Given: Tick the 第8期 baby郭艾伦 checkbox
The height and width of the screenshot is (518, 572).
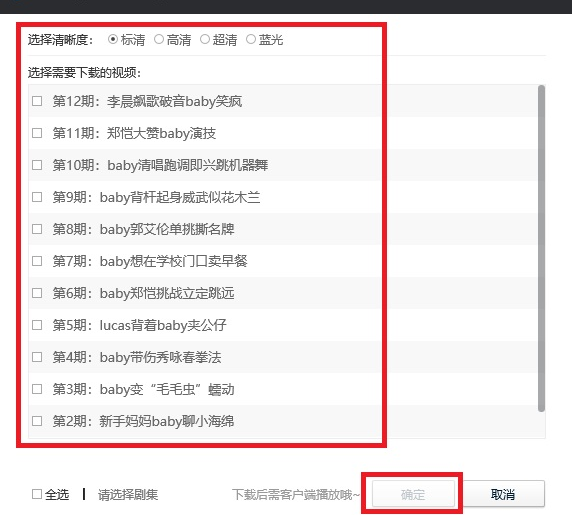Looking at the screenshot, I should point(37,229).
